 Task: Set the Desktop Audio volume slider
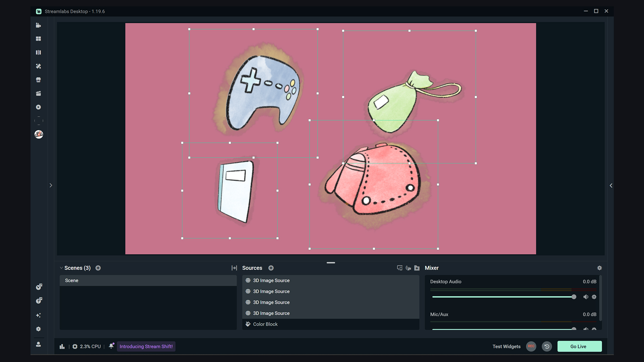pyautogui.click(x=503, y=297)
